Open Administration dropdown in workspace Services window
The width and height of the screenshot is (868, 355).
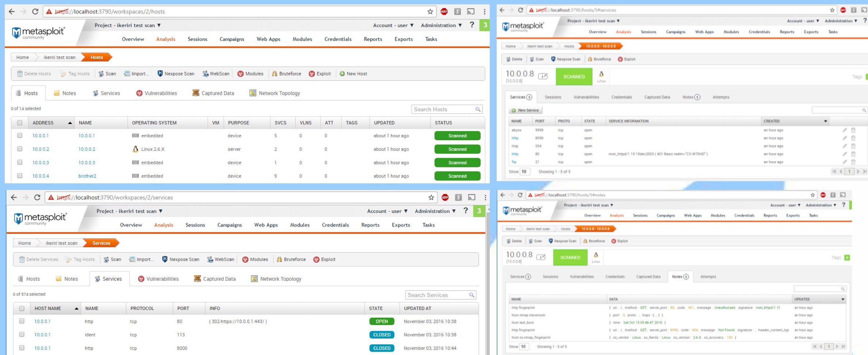click(435, 211)
